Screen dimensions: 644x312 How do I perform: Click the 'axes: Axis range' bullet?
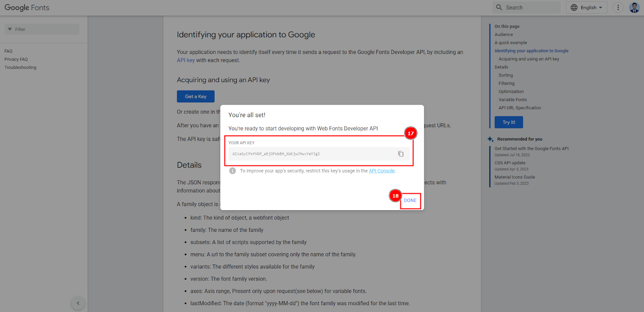[279, 291]
